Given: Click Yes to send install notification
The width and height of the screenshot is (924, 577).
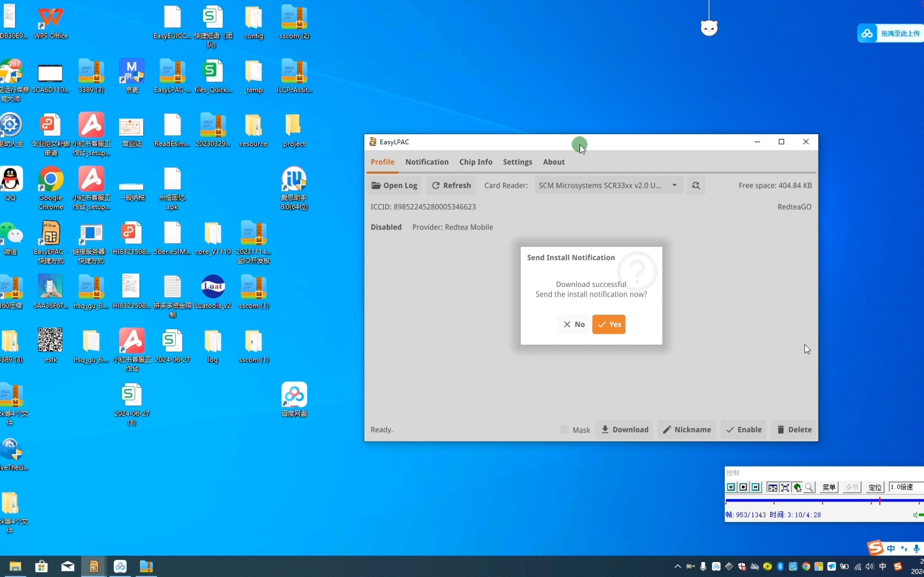Looking at the screenshot, I should click(608, 325).
